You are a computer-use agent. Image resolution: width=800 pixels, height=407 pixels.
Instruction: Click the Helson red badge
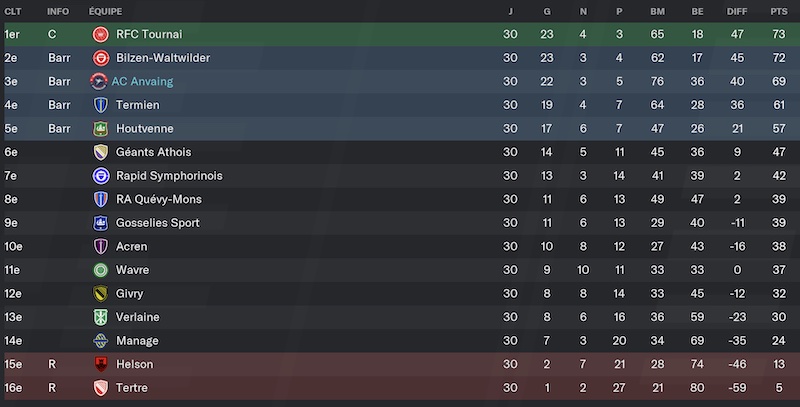[101, 364]
